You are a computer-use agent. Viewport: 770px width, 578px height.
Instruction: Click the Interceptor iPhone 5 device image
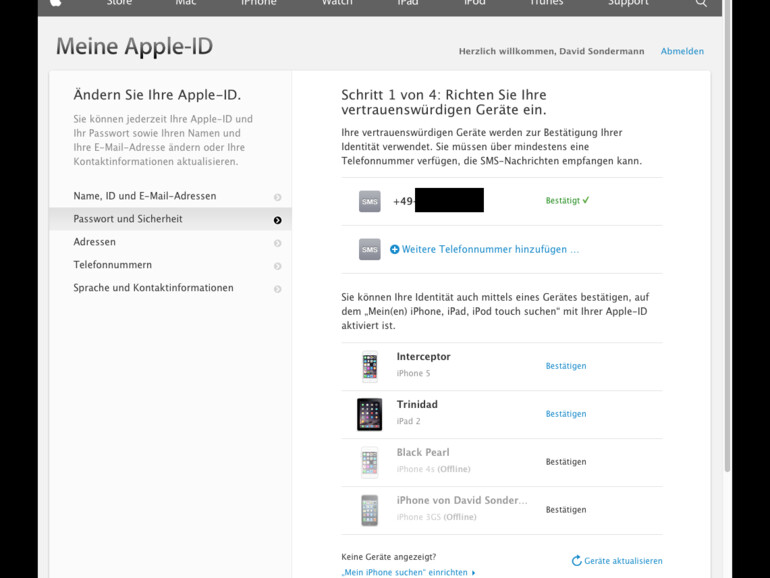tap(370, 366)
